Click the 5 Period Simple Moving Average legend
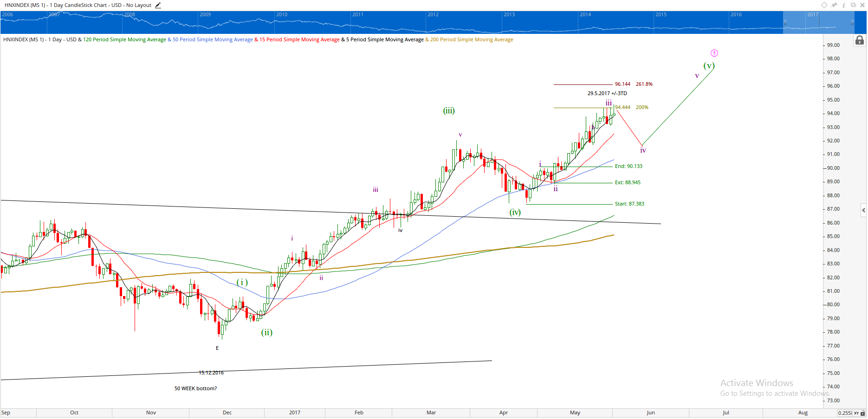Viewport: 868px width, 419px height. [x=385, y=39]
